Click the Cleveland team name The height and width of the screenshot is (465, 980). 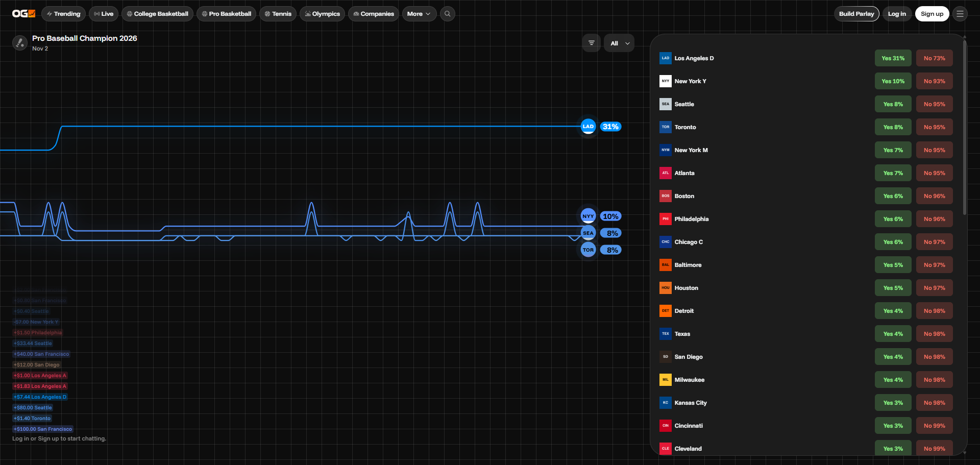click(688, 449)
